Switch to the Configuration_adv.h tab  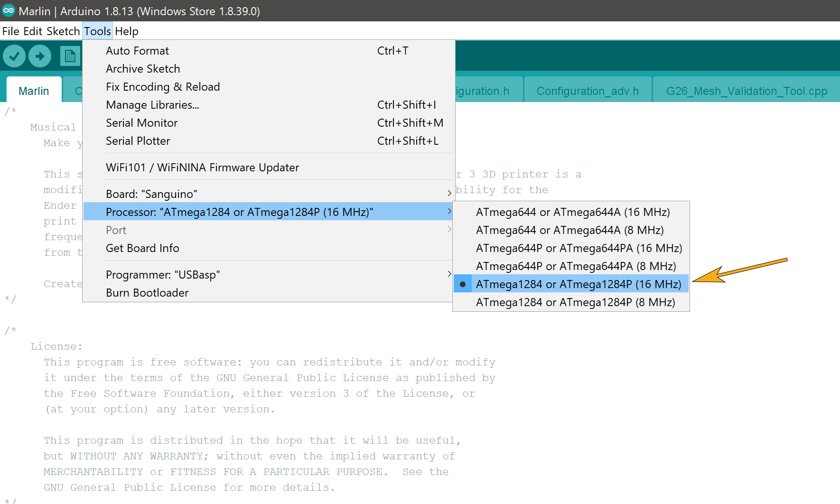pos(588,91)
